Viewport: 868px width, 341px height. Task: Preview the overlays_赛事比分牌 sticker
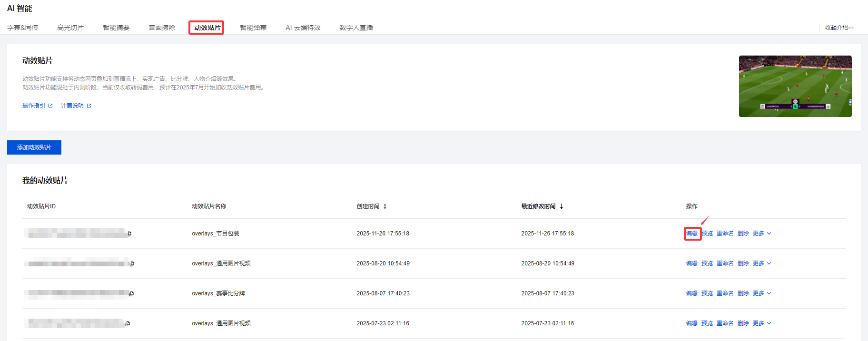point(707,293)
